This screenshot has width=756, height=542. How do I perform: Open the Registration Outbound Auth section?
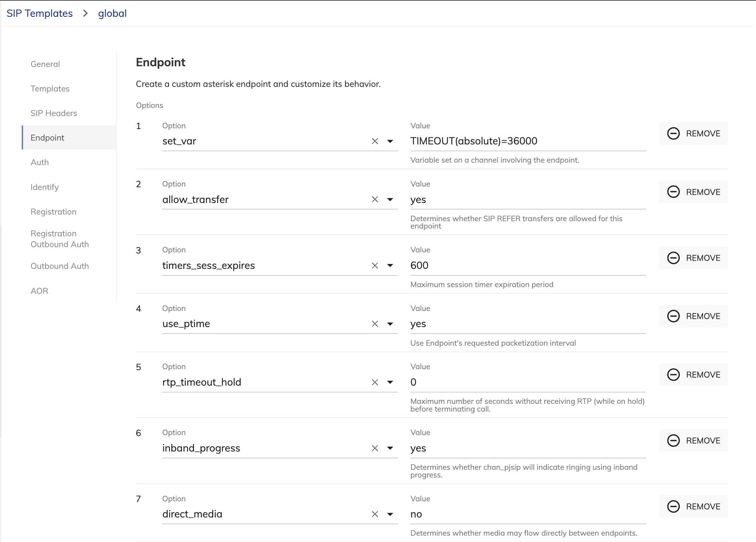click(60, 239)
